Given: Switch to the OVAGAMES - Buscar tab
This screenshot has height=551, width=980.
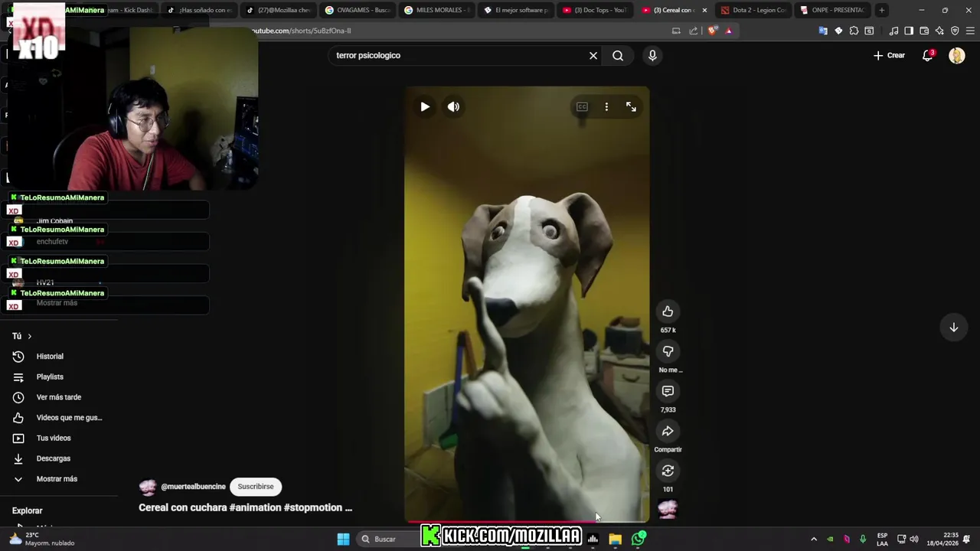Looking at the screenshot, I should tap(358, 10).
